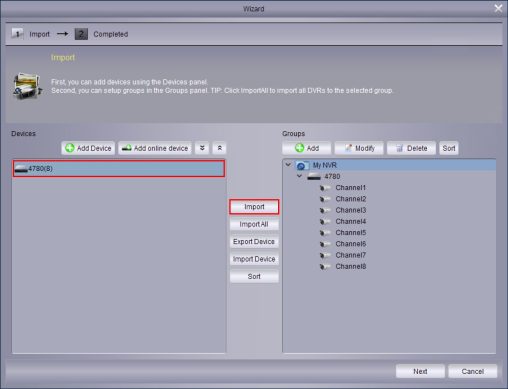Select Channel1 in the tree
Viewport: 508px width, 389px height.
351,188
